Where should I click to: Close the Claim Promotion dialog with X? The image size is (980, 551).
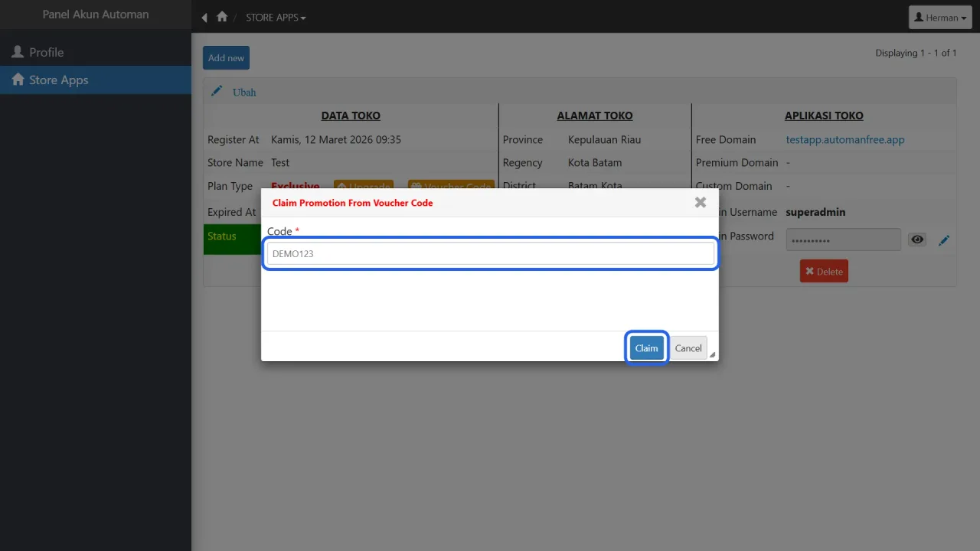(x=700, y=203)
